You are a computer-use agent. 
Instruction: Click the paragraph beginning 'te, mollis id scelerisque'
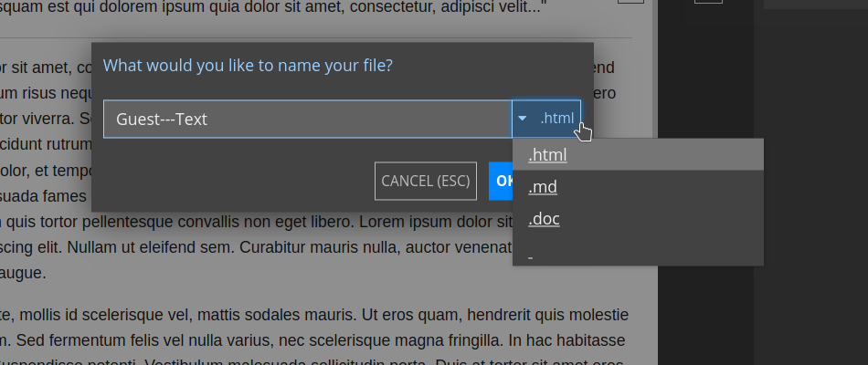314,339
